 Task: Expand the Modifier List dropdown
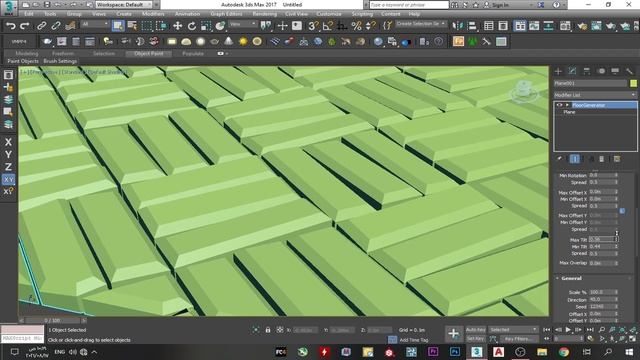(x=595, y=95)
